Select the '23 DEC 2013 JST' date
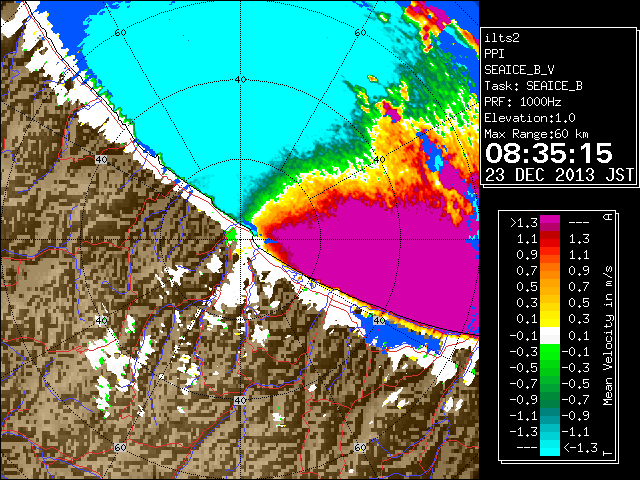This screenshot has height=480, width=640. pyautogui.click(x=559, y=175)
